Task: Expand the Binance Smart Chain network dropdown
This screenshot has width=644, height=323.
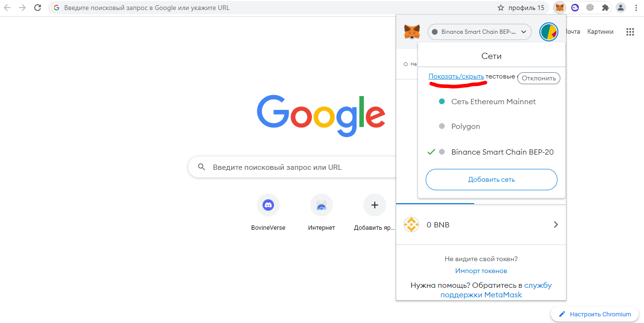Action: 479,32
